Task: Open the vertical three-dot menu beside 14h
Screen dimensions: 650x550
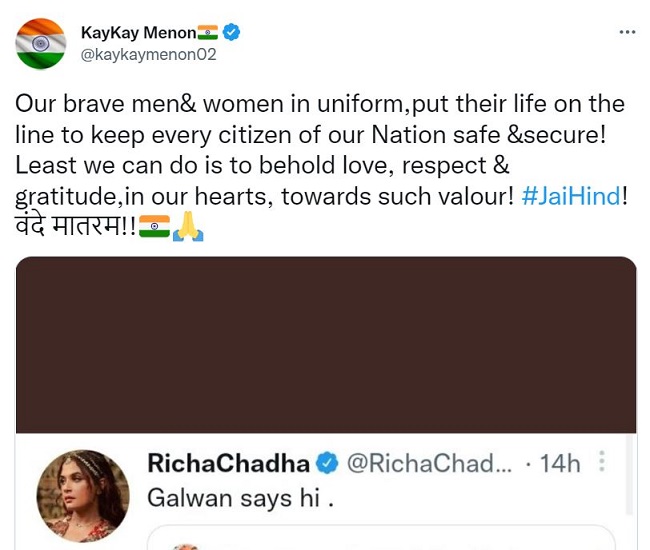Action: point(601,462)
